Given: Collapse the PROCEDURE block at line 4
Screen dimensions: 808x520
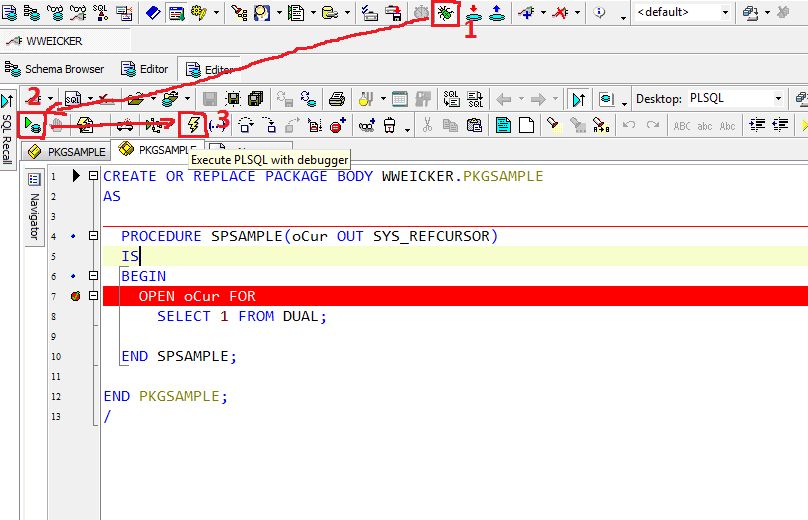Looking at the screenshot, I should (93, 236).
